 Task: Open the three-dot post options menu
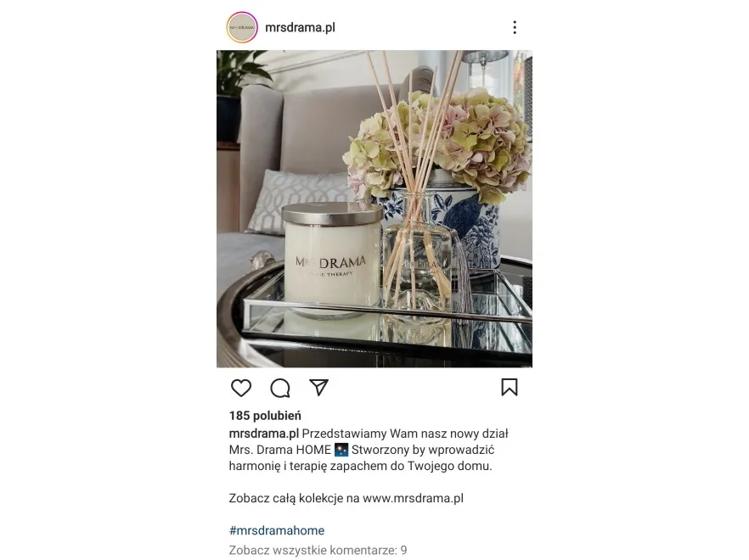[x=515, y=27]
